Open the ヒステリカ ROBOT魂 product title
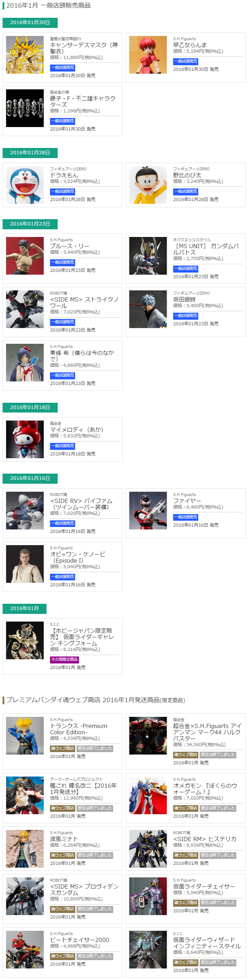Image resolution: width=248 pixels, height=980 pixels. (x=205, y=839)
